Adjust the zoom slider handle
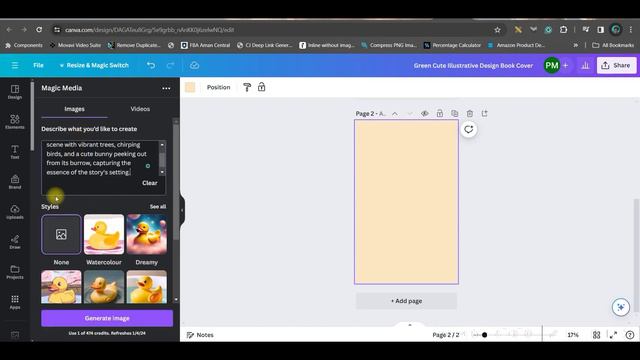The height and width of the screenshot is (360, 640). click(484, 335)
